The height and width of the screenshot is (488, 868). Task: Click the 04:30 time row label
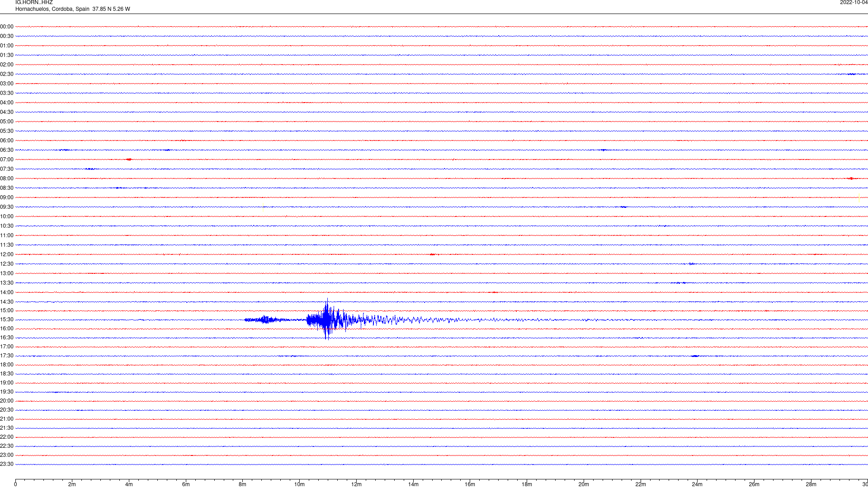point(7,112)
